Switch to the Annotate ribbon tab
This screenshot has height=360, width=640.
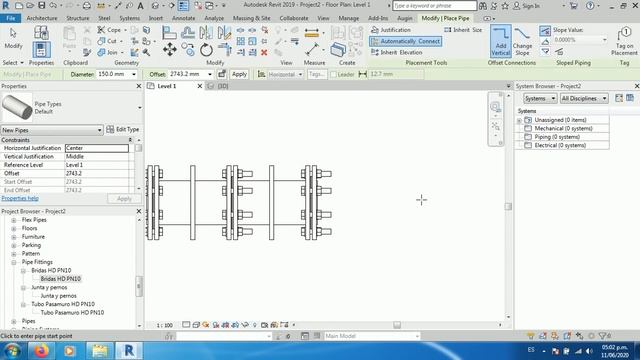[183, 18]
